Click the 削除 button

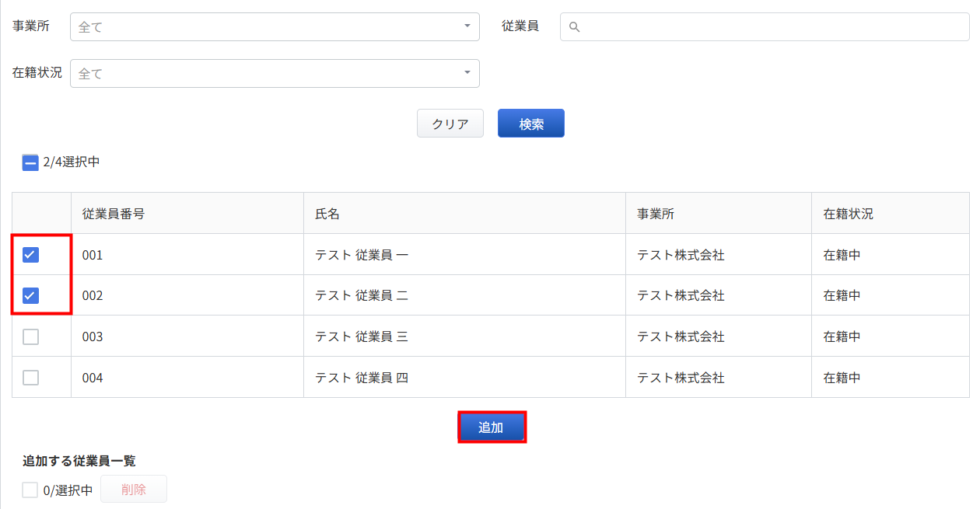tap(133, 490)
